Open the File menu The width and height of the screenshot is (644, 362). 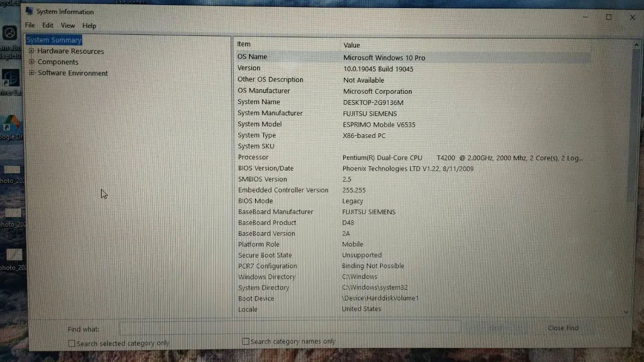point(30,25)
